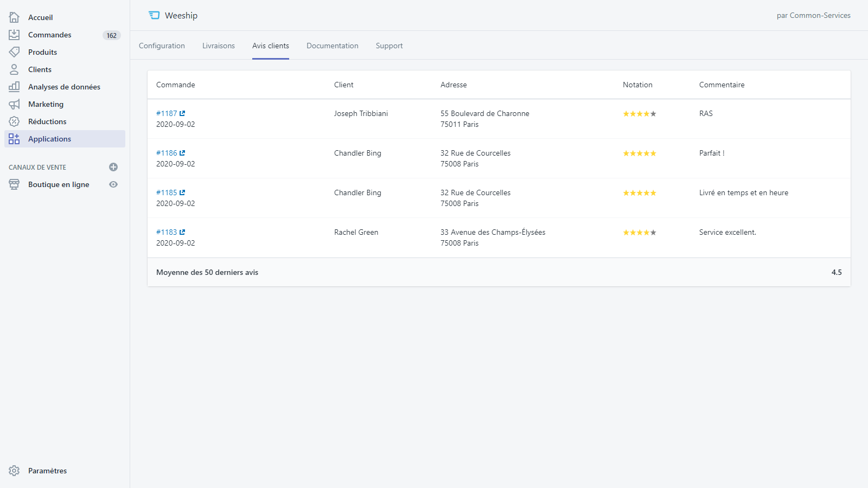Click the Clients person icon
Image resolution: width=868 pixels, height=488 pixels.
coord(14,69)
